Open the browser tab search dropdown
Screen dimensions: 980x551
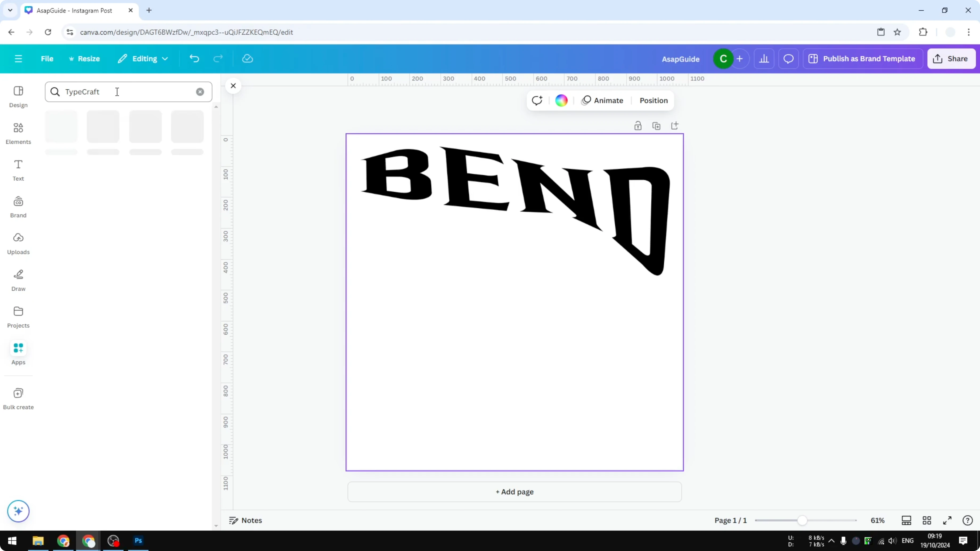10,10
